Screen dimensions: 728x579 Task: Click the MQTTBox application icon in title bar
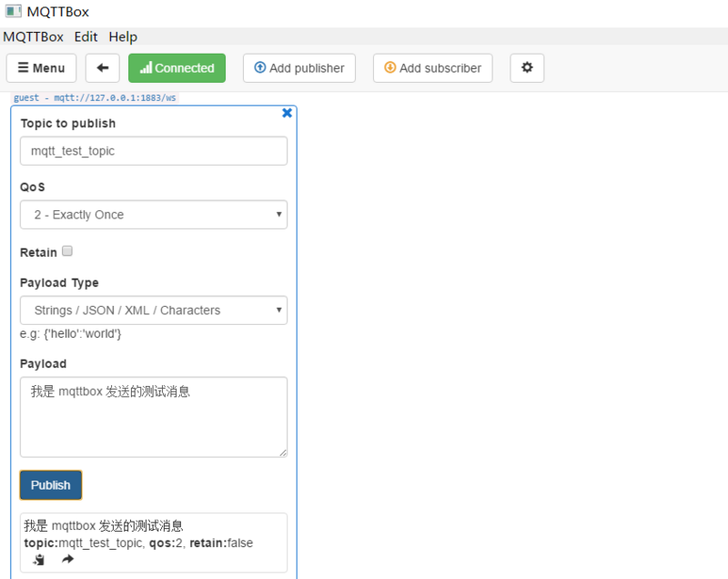click(x=13, y=11)
